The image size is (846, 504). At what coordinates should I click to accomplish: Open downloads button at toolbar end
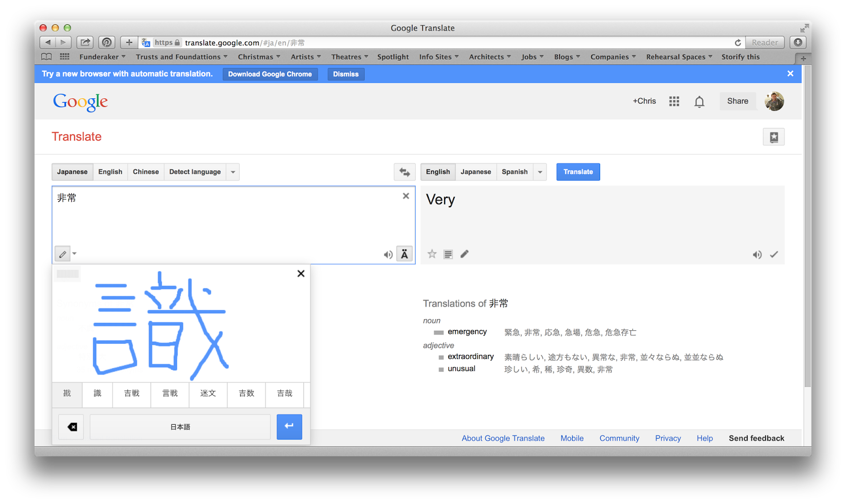798,42
